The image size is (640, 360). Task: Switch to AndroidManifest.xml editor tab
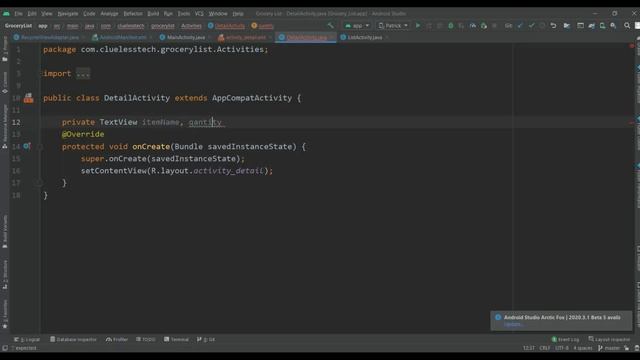119,37
